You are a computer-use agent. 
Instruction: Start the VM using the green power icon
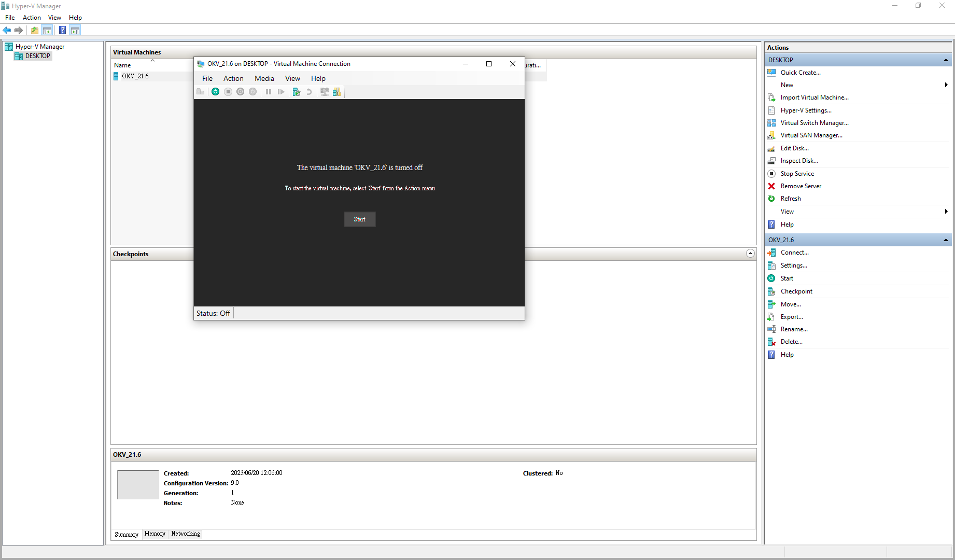pos(215,92)
